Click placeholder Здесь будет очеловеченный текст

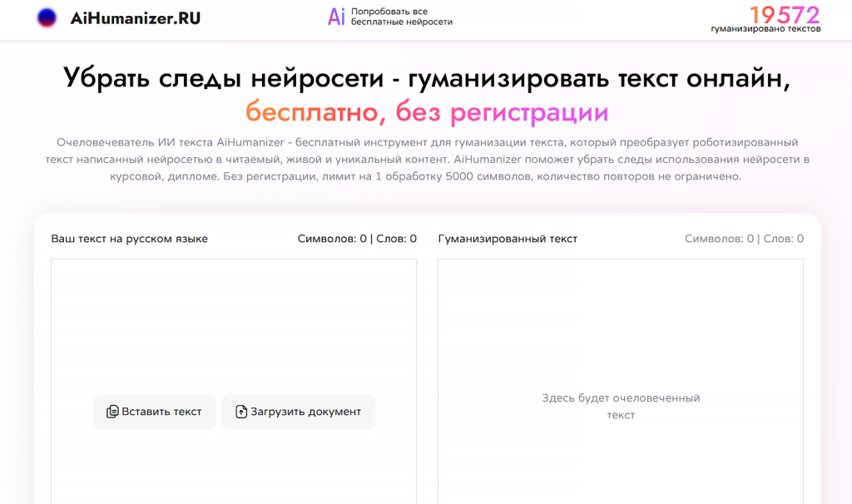[621, 406]
